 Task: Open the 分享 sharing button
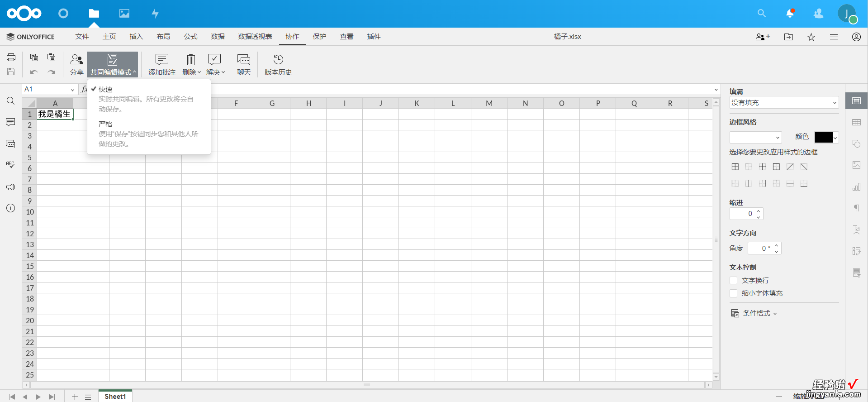point(76,65)
